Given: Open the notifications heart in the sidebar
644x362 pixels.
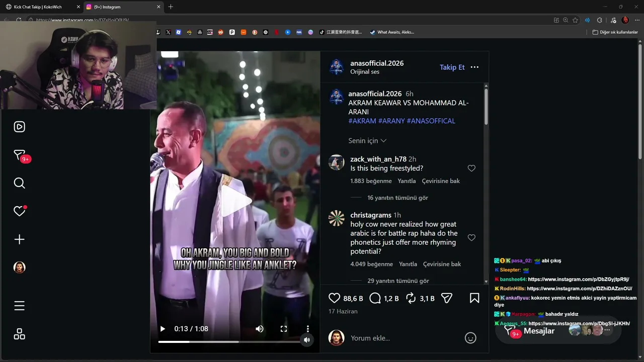Looking at the screenshot, I should pyautogui.click(x=19, y=211).
